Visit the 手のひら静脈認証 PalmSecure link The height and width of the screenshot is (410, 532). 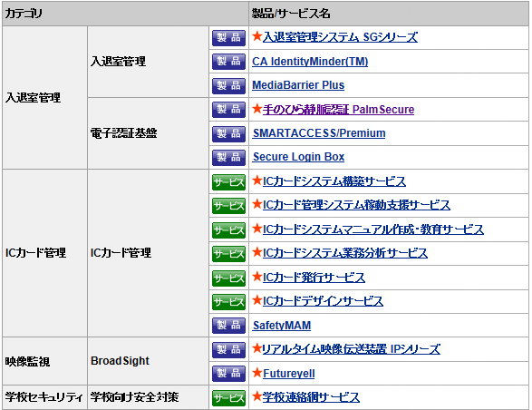[x=338, y=110]
